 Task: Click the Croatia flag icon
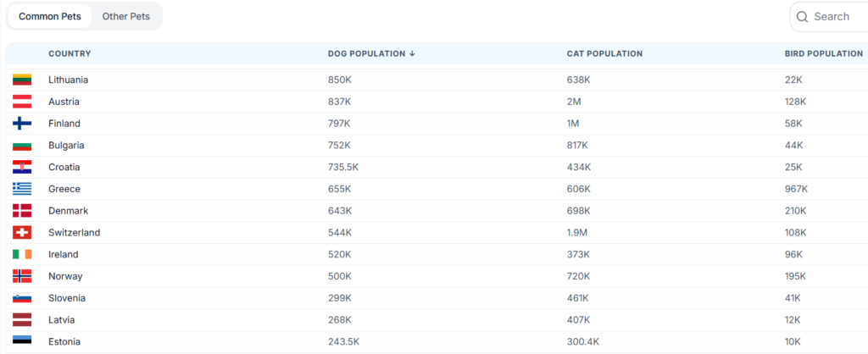click(22, 167)
